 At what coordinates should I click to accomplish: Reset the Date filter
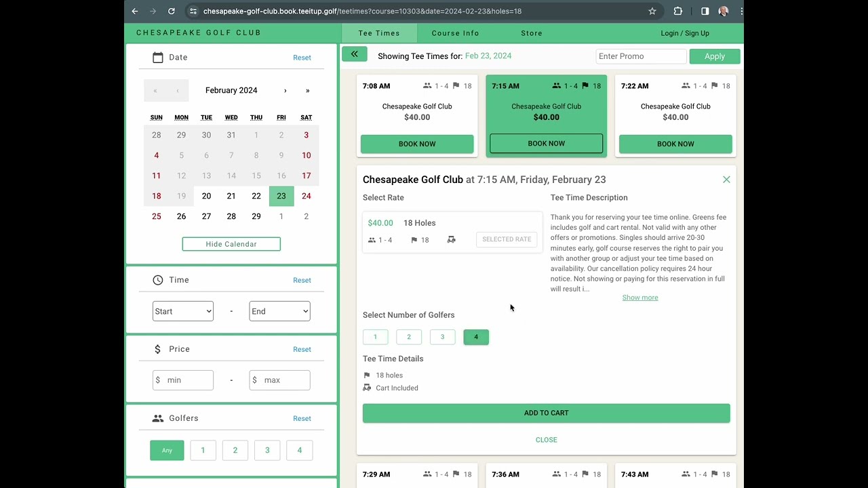pyautogui.click(x=302, y=58)
